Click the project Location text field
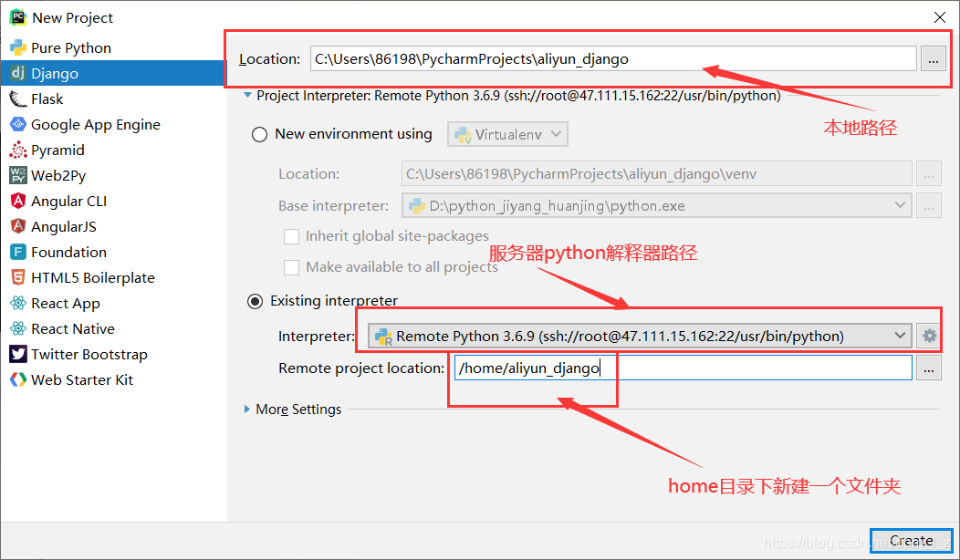 tap(613, 58)
